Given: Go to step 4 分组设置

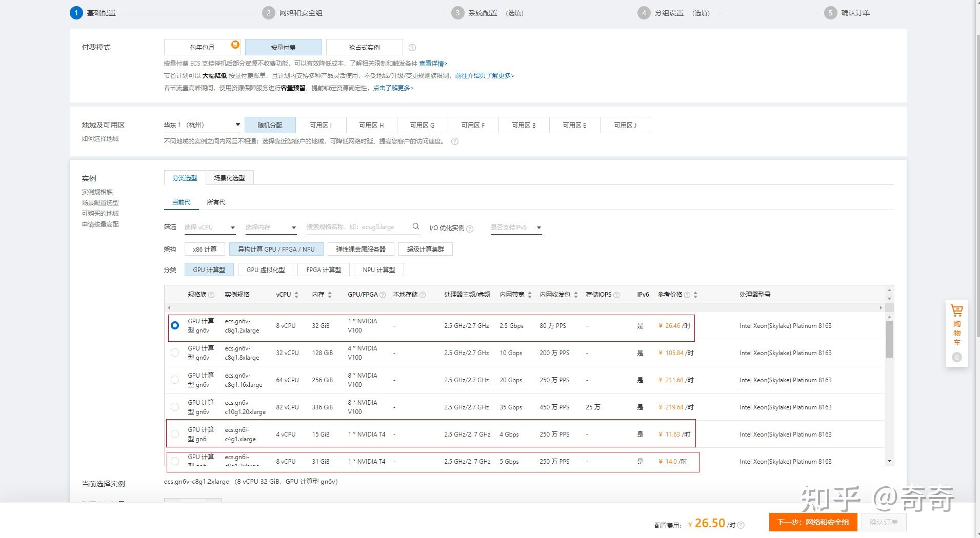Looking at the screenshot, I should pyautogui.click(x=674, y=13).
